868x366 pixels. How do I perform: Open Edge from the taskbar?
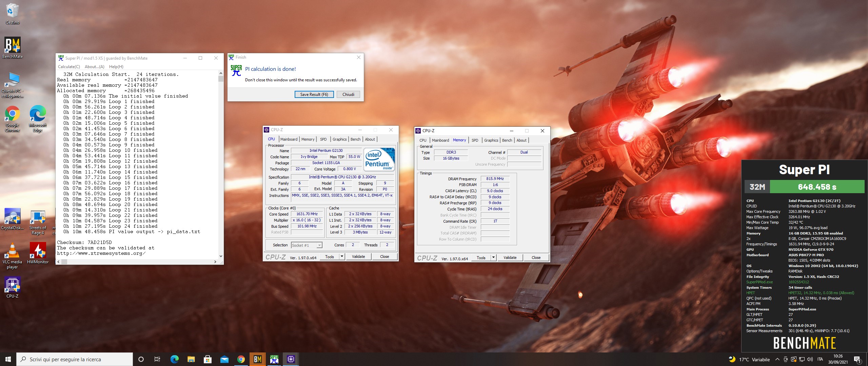[174, 359]
